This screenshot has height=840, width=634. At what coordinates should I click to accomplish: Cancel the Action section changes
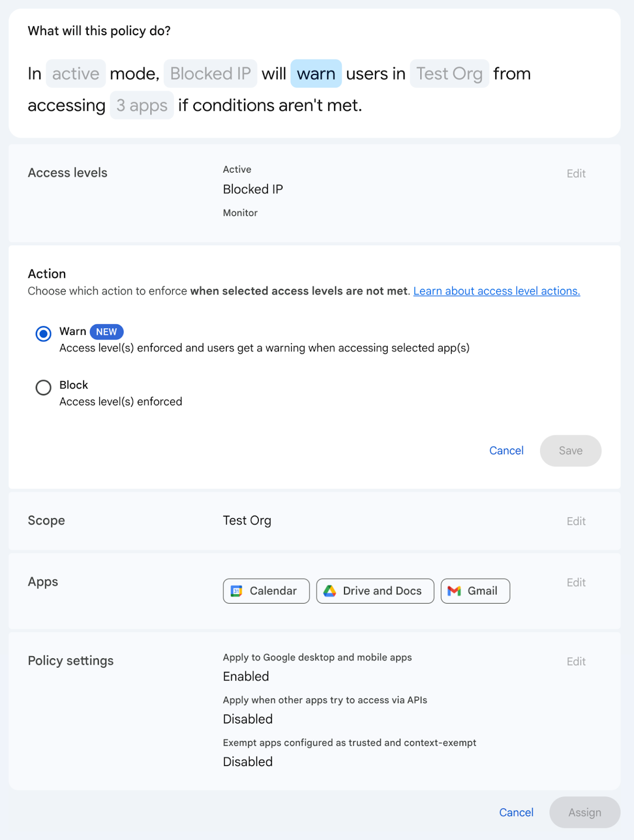506,450
